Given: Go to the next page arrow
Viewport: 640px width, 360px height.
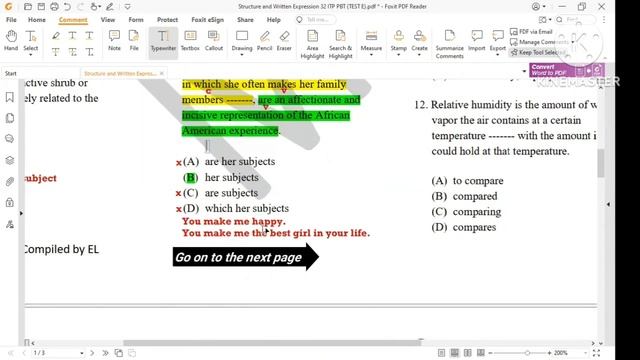Looking at the screenshot, I should coord(92,353).
